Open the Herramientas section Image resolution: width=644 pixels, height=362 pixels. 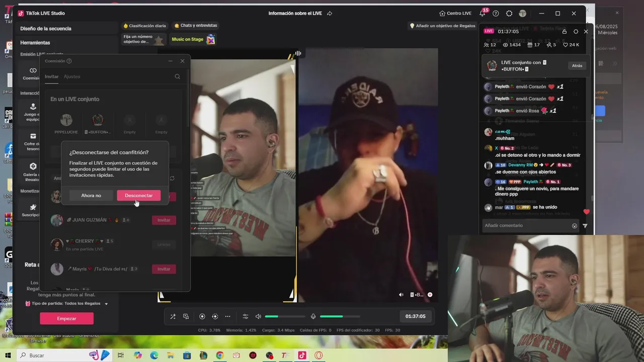point(35,43)
